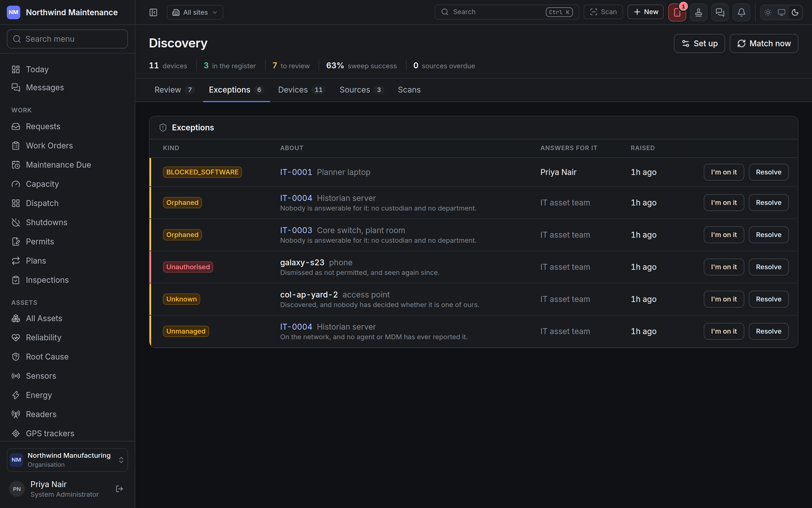Go to Requests
812x508 pixels.
click(x=67, y=126)
